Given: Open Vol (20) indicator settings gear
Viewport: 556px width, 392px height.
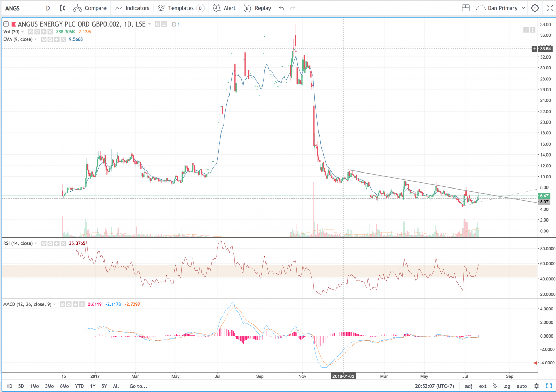Looking at the screenshot, I should pos(37,32).
